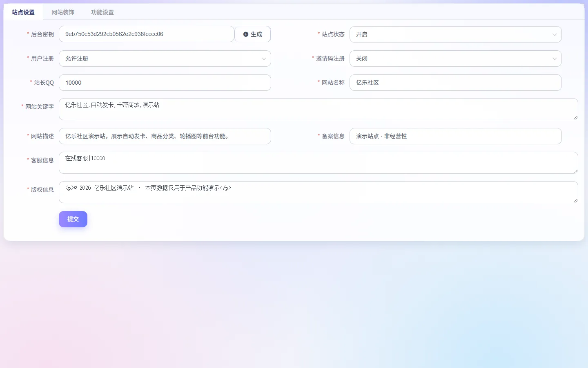Viewport: 588px width, 368px height.
Task: Click the 网站描述 label text
Action: [42, 136]
